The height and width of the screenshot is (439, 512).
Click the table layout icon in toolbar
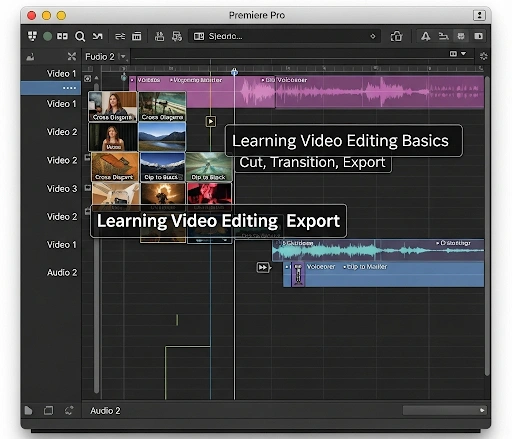point(137,36)
